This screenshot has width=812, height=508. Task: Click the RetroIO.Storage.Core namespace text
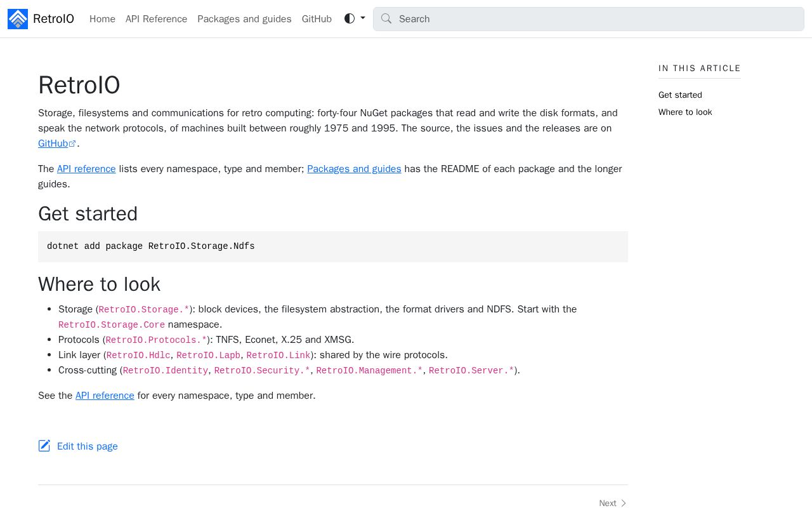112,325
